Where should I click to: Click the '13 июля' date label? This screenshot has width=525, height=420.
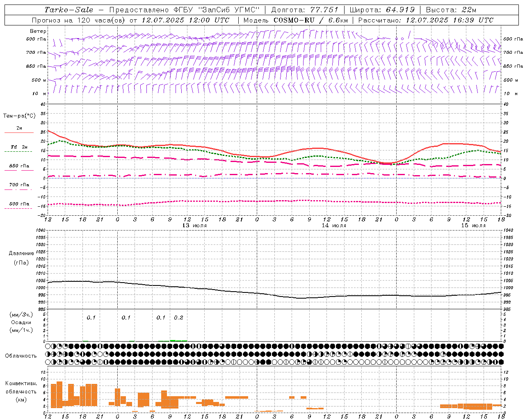pyautogui.click(x=194, y=226)
